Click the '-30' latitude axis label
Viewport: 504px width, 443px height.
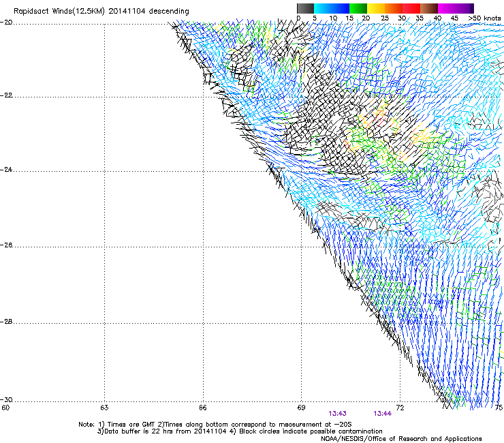pos(6,399)
